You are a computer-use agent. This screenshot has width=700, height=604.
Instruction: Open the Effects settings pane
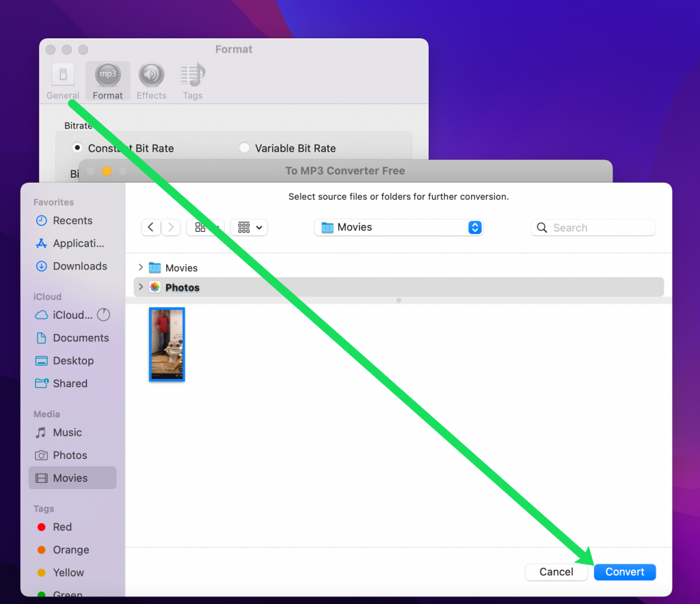(151, 80)
